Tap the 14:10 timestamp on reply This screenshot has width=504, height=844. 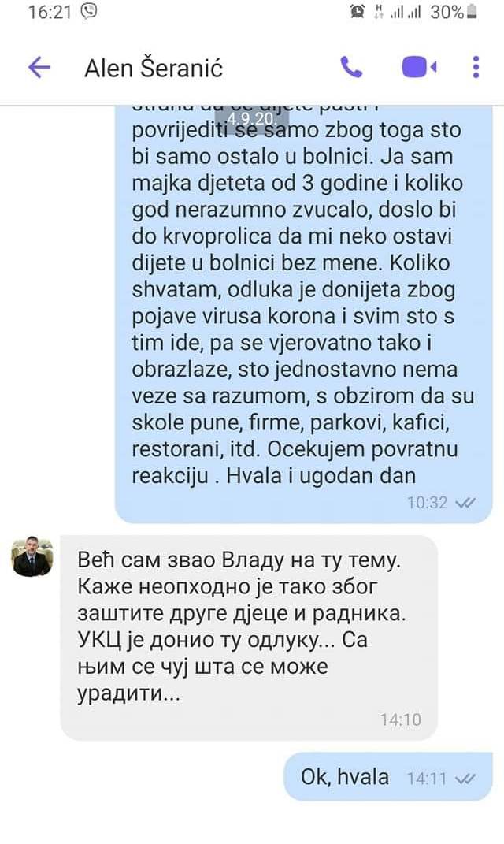(401, 719)
